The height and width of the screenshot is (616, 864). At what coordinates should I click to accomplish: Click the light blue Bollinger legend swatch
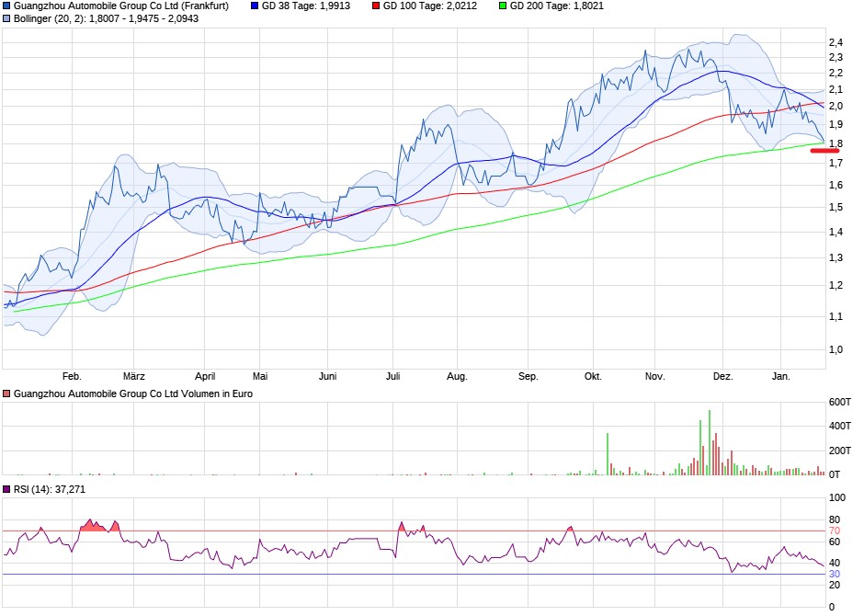point(7,17)
